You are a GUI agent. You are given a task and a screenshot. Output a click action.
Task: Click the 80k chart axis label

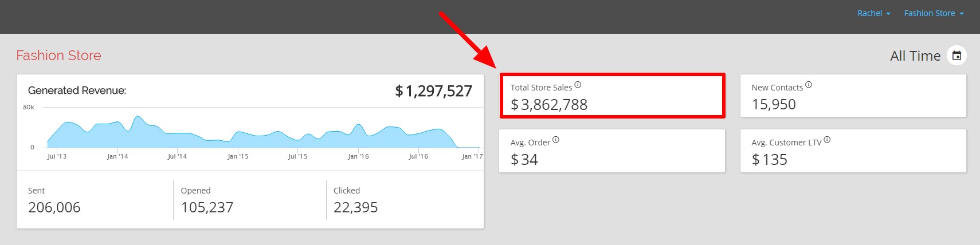click(29, 107)
